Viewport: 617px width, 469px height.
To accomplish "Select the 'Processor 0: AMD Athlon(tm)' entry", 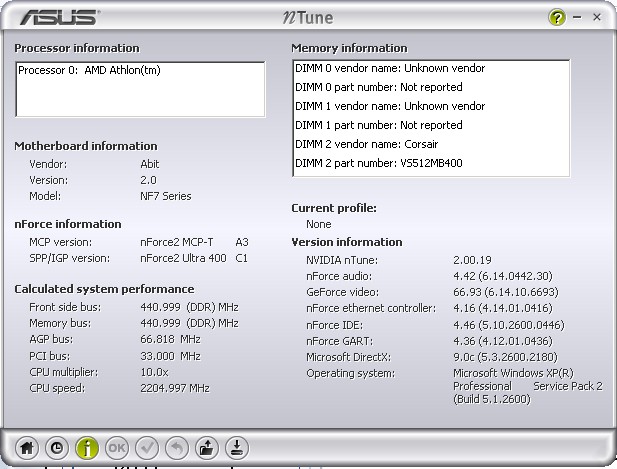I will point(89,70).
